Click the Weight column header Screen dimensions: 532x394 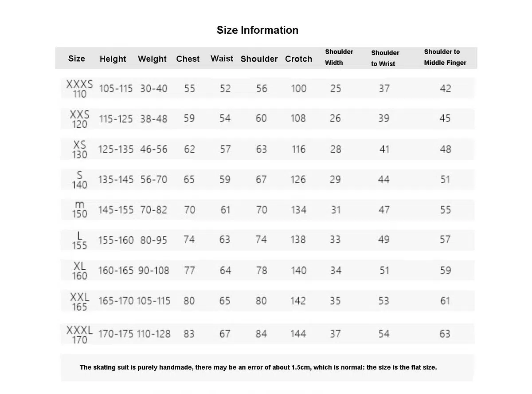(152, 59)
